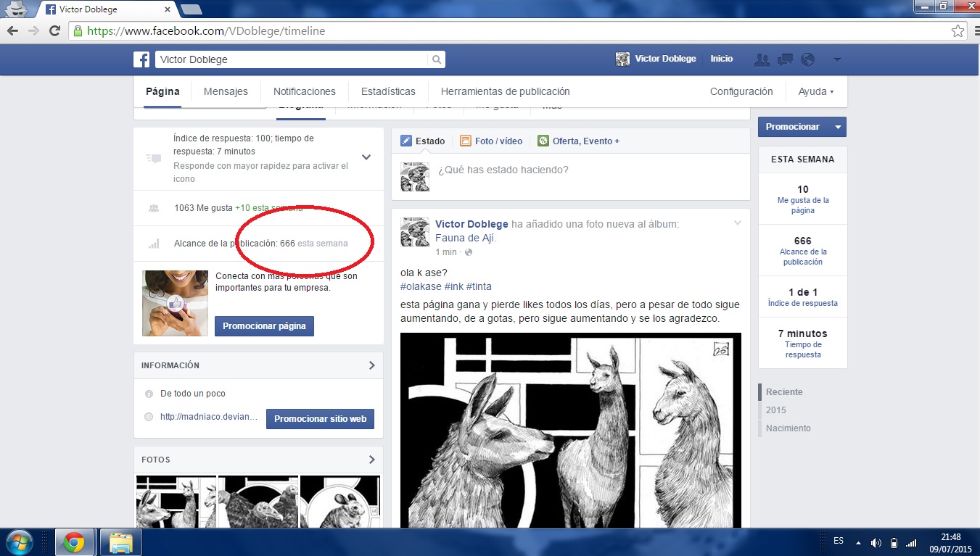980x556 pixels.
Task: Click the Estado pencil icon
Action: tap(406, 141)
